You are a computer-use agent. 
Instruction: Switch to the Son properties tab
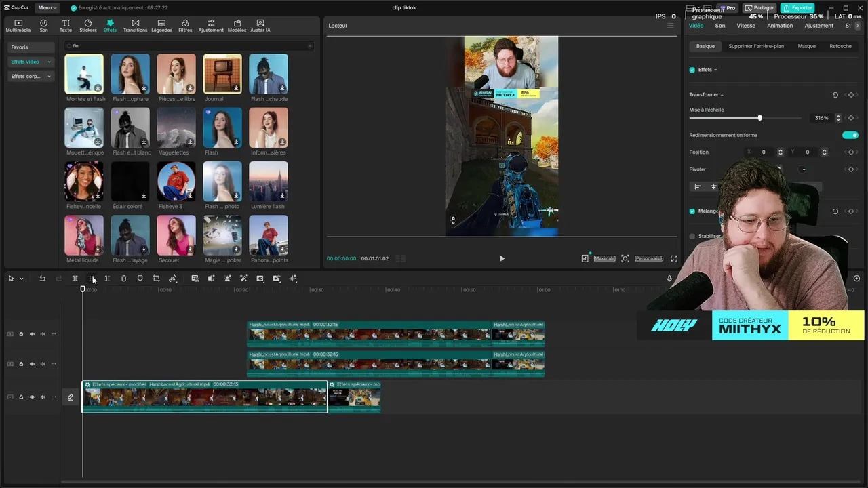pos(720,26)
